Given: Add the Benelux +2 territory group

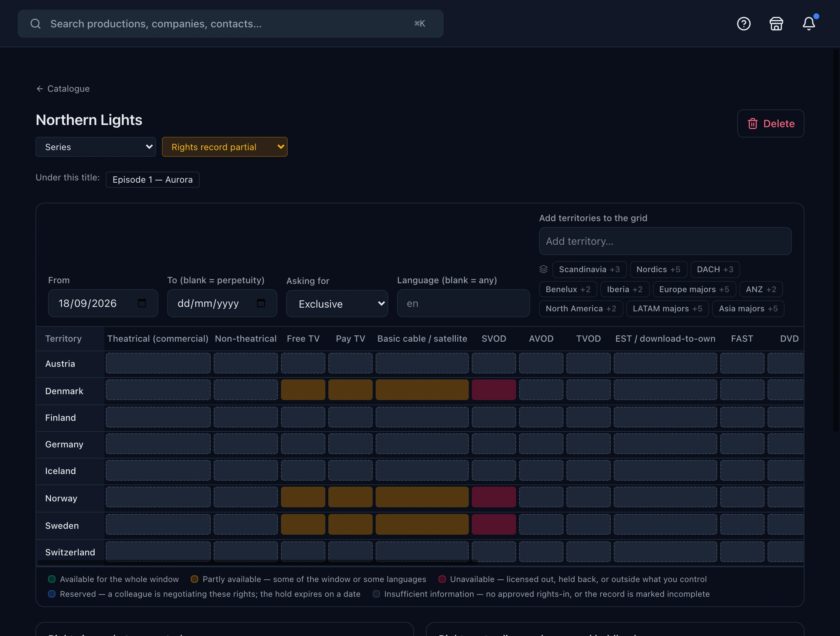Looking at the screenshot, I should tap(568, 289).
